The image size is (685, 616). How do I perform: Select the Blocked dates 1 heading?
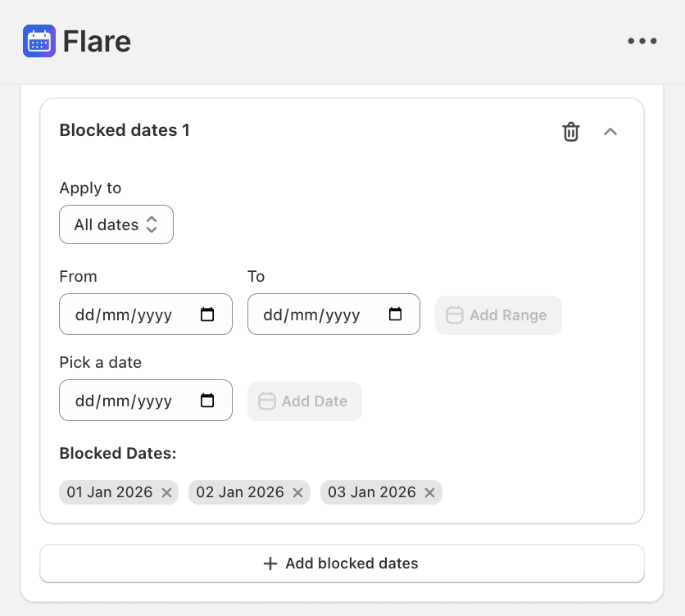(x=125, y=130)
